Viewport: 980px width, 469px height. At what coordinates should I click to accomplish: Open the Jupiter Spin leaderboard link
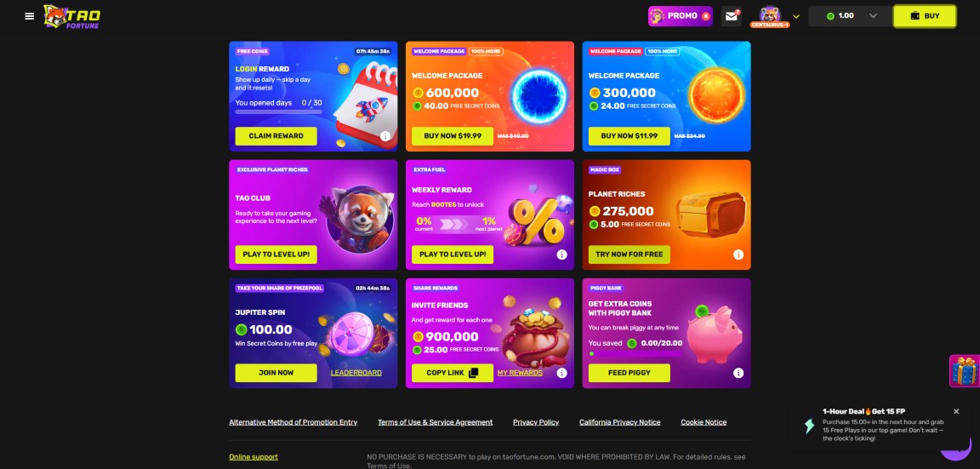(356, 373)
